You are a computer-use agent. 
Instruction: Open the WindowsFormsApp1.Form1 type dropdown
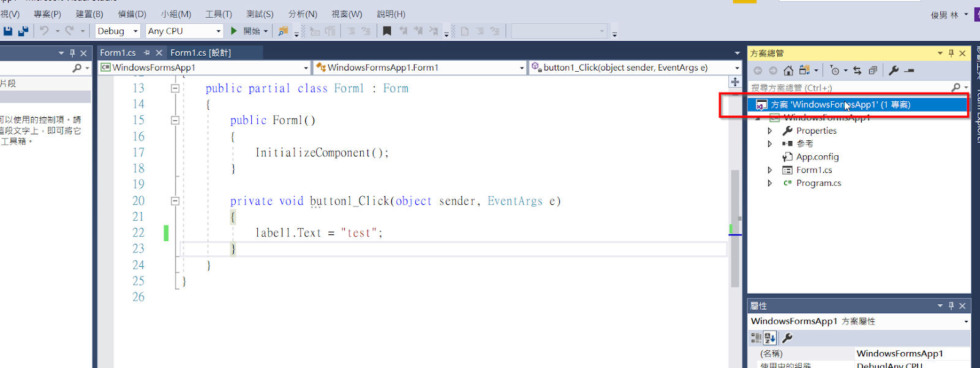click(522, 67)
